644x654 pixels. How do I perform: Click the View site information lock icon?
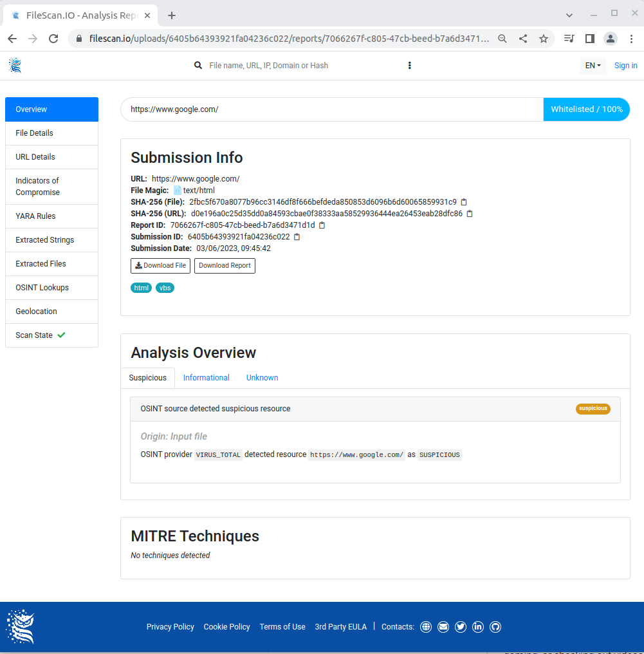click(x=79, y=39)
